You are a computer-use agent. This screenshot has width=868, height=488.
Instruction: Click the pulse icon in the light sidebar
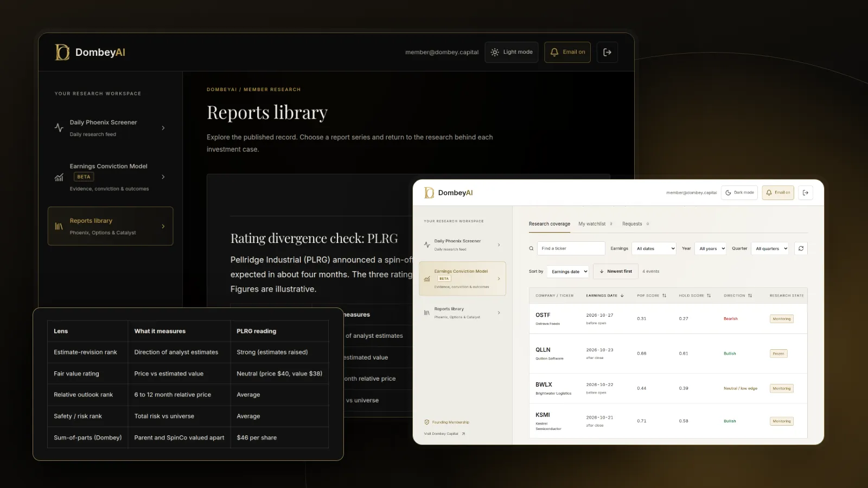tap(427, 245)
